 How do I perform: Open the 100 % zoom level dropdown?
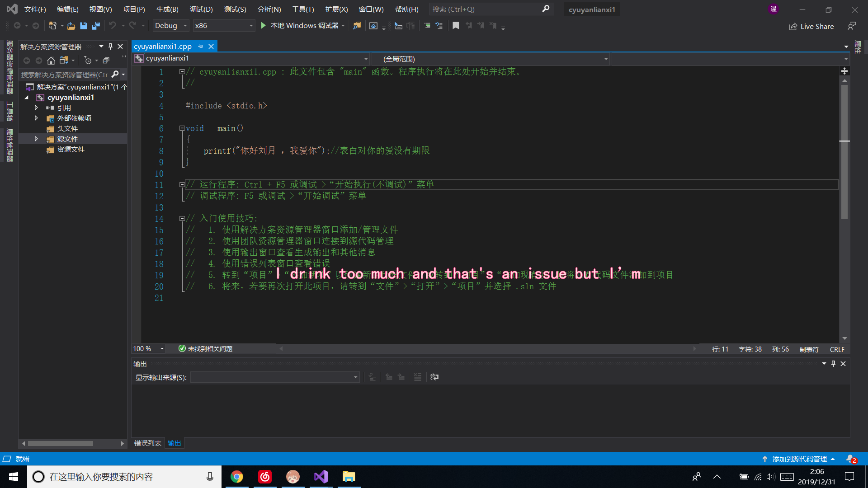point(148,348)
